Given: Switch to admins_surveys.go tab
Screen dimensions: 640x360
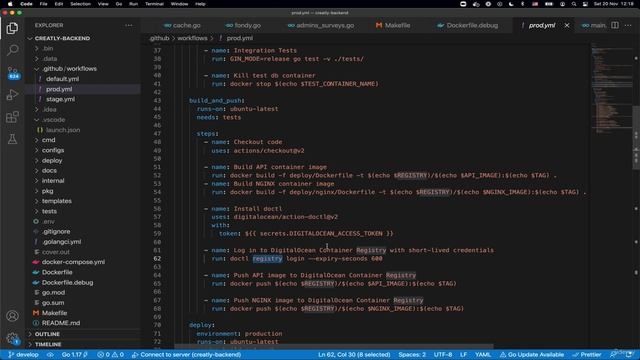Looking at the screenshot, I should click(x=321, y=25).
